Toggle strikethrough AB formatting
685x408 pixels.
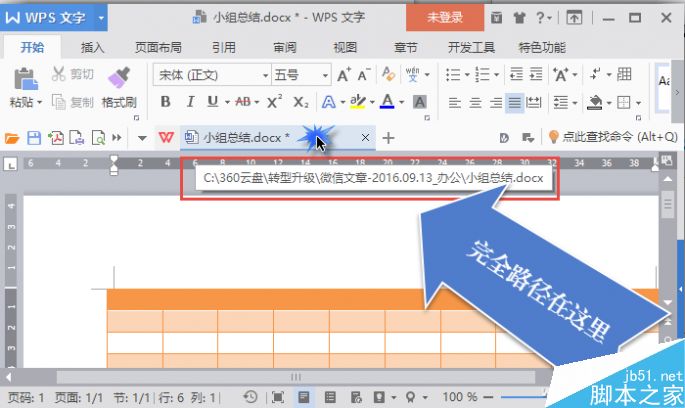(243, 102)
